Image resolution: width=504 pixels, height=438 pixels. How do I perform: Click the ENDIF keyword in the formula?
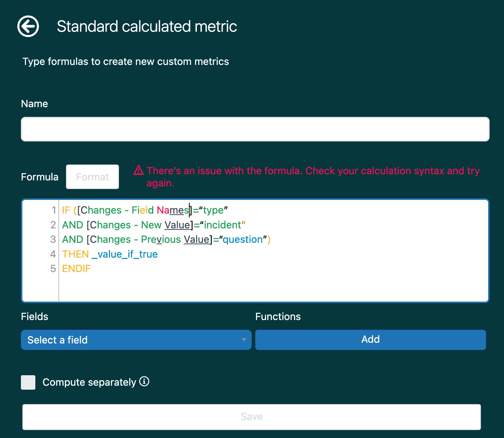point(76,268)
